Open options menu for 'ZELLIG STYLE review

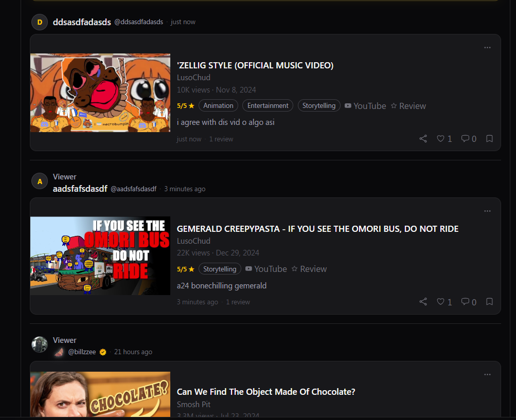coord(487,48)
